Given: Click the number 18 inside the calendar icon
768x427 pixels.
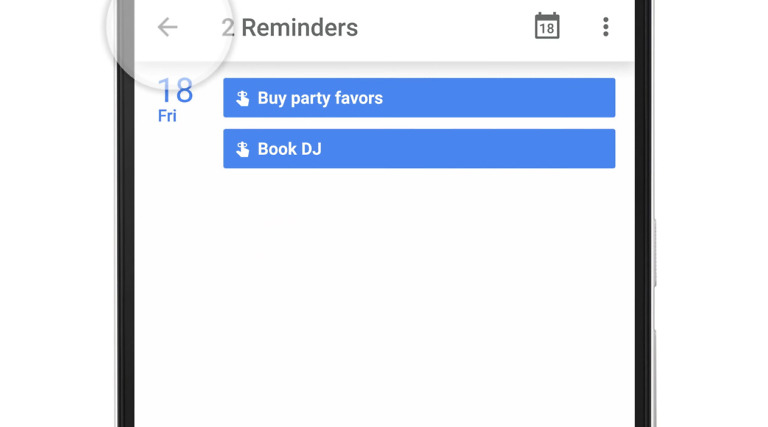Looking at the screenshot, I should [547, 30].
